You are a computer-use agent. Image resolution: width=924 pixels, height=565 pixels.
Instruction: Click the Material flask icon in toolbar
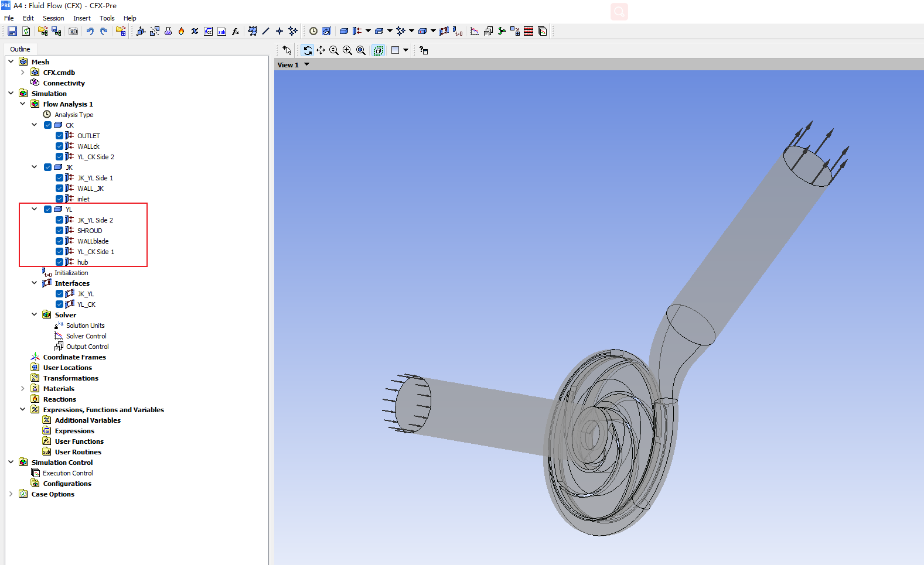click(x=168, y=31)
